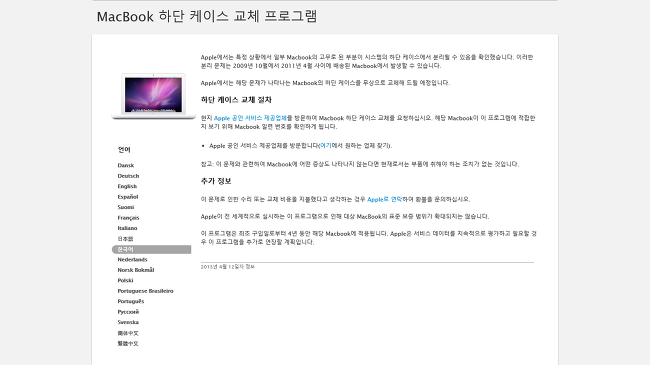Switch to Svenska language
The width and height of the screenshot is (650, 365).
point(128,322)
